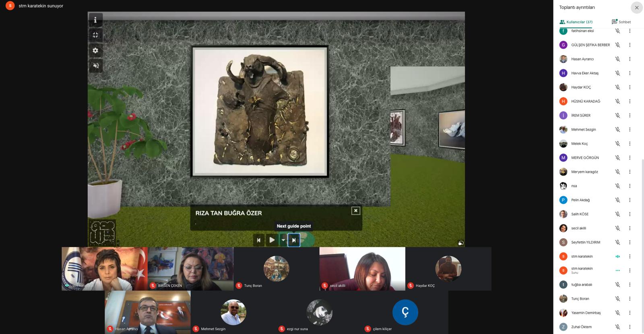Click the speaking indicator for stm karatekin

point(617,257)
